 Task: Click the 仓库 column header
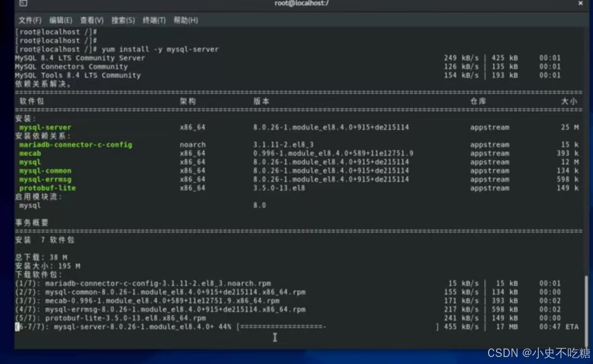478,101
